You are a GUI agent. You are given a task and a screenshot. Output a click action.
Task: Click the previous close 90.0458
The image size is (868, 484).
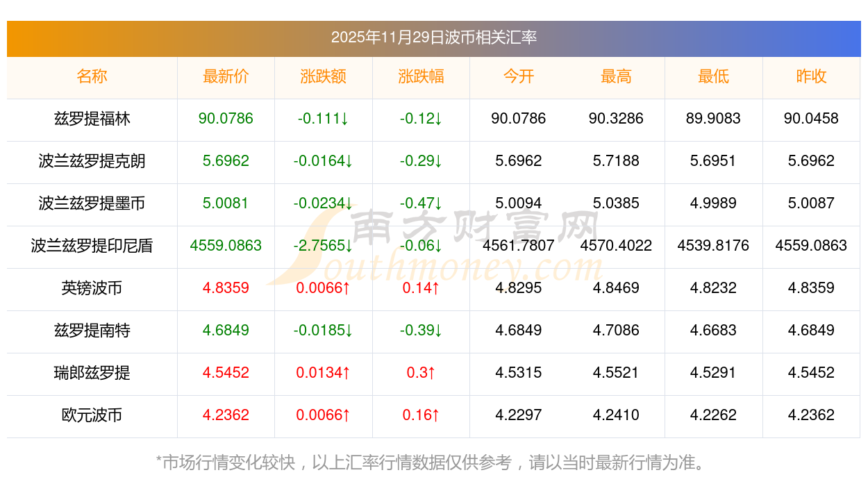click(811, 119)
